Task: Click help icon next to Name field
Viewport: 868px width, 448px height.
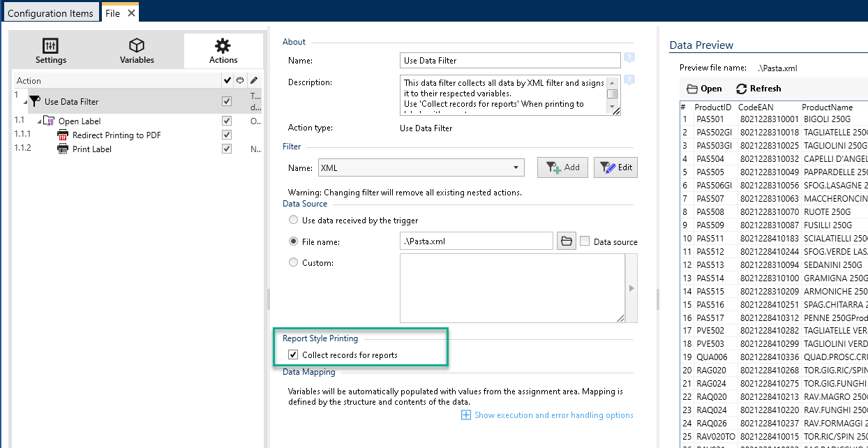Action: (x=629, y=59)
